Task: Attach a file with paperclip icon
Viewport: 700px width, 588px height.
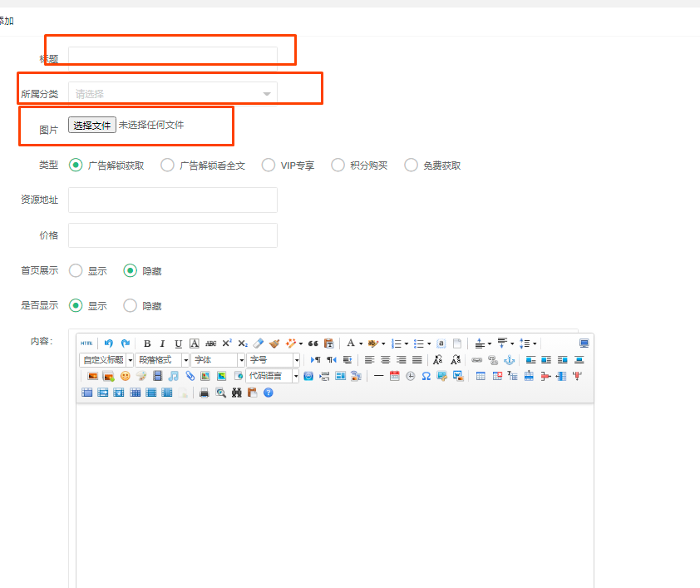Action: pos(190,376)
